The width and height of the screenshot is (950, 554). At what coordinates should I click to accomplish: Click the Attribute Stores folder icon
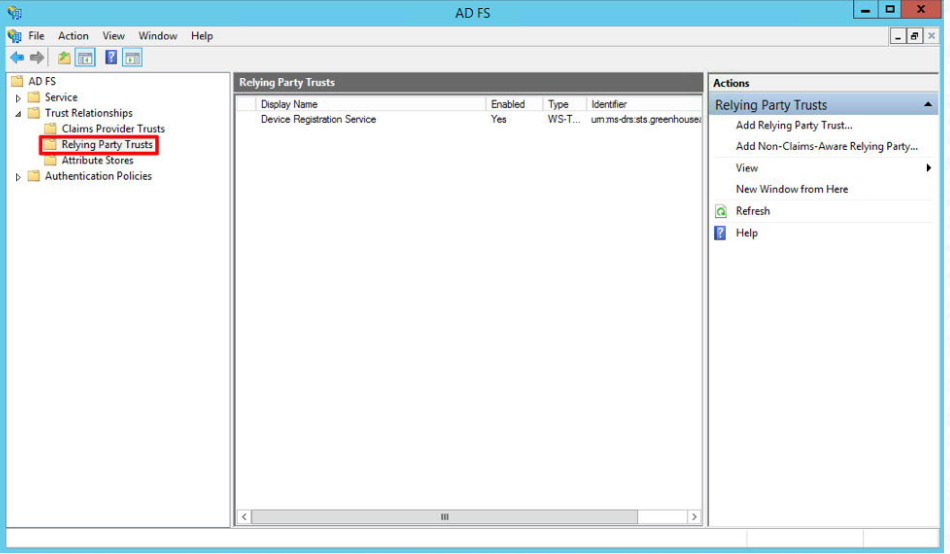tap(51, 160)
